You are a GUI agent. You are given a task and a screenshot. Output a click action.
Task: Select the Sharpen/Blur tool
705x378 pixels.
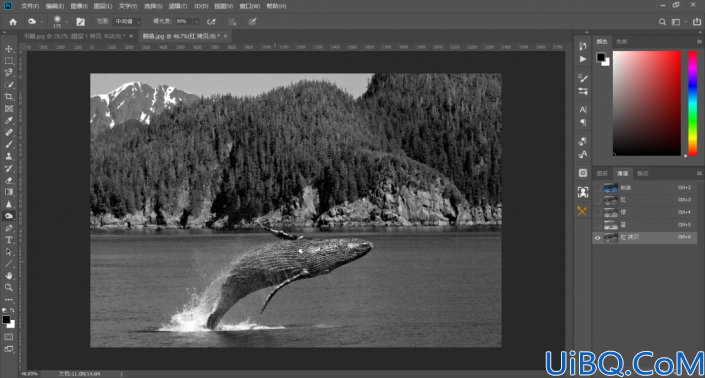coord(9,204)
